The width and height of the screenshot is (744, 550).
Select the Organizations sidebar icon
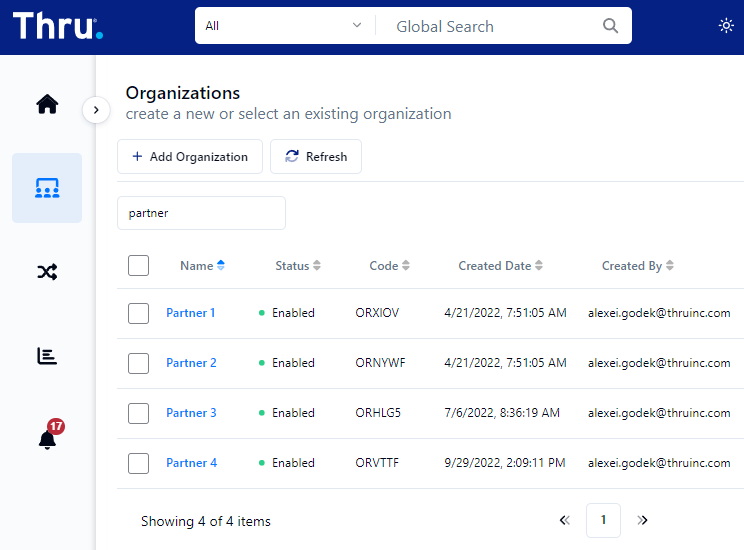point(47,188)
